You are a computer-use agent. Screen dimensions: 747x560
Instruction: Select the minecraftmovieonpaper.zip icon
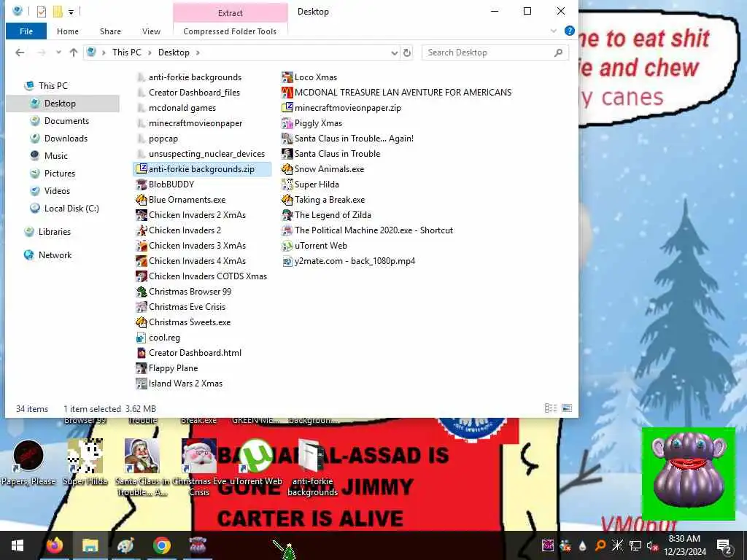click(287, 108)
